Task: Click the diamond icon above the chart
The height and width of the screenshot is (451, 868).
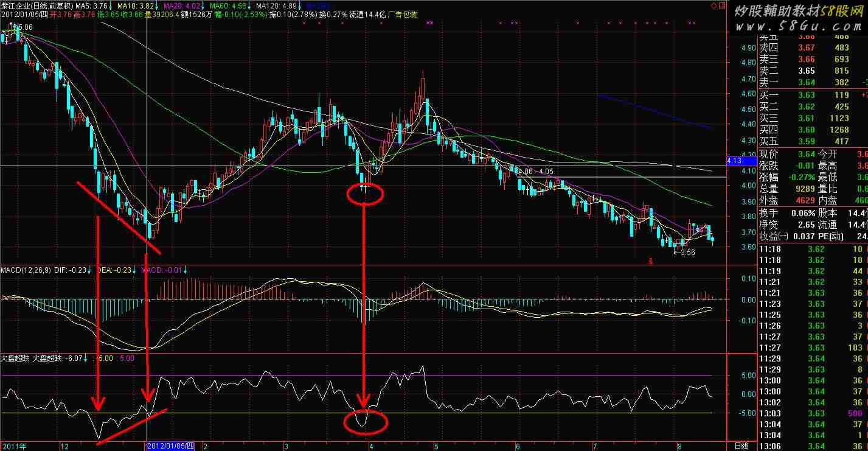Action: point(713,7)
